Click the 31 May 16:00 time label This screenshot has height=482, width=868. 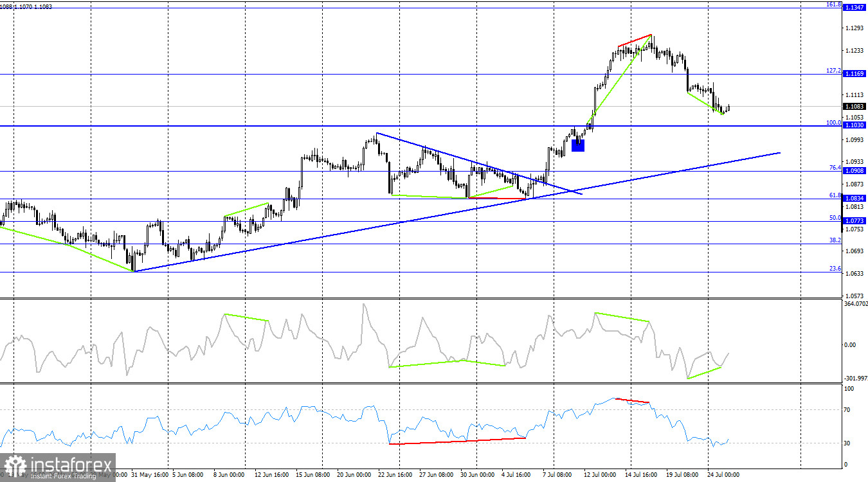pyautogui.click(x=151, y=476)
